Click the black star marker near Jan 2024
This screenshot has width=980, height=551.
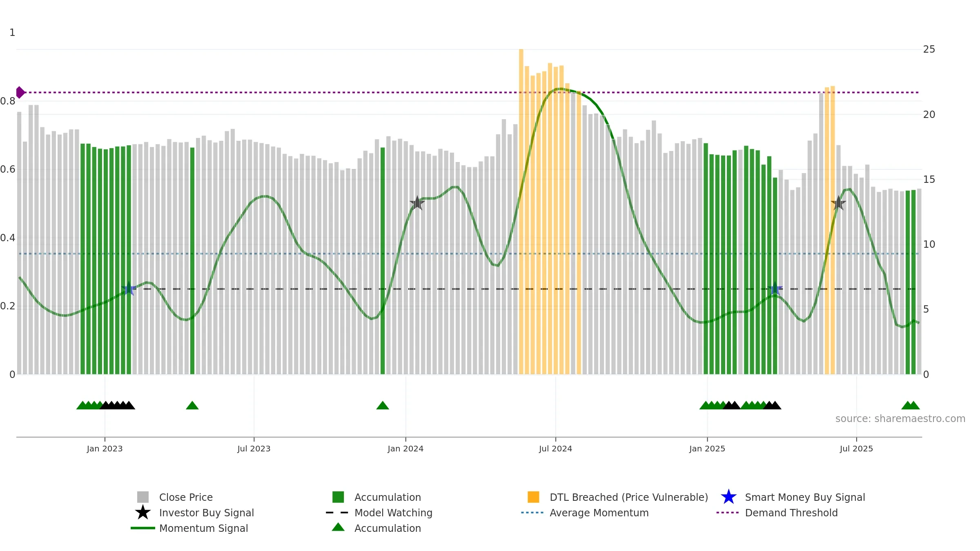[x=417, y=203]
